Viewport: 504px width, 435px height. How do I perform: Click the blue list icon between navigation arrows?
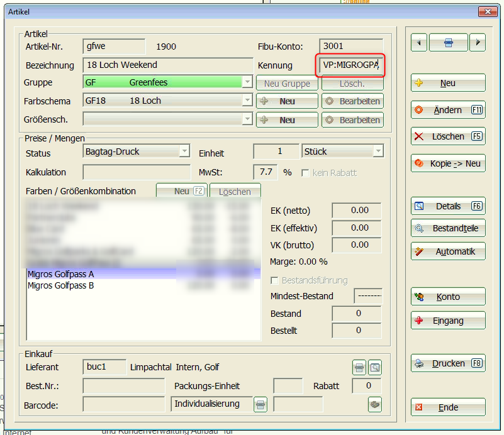448,43
